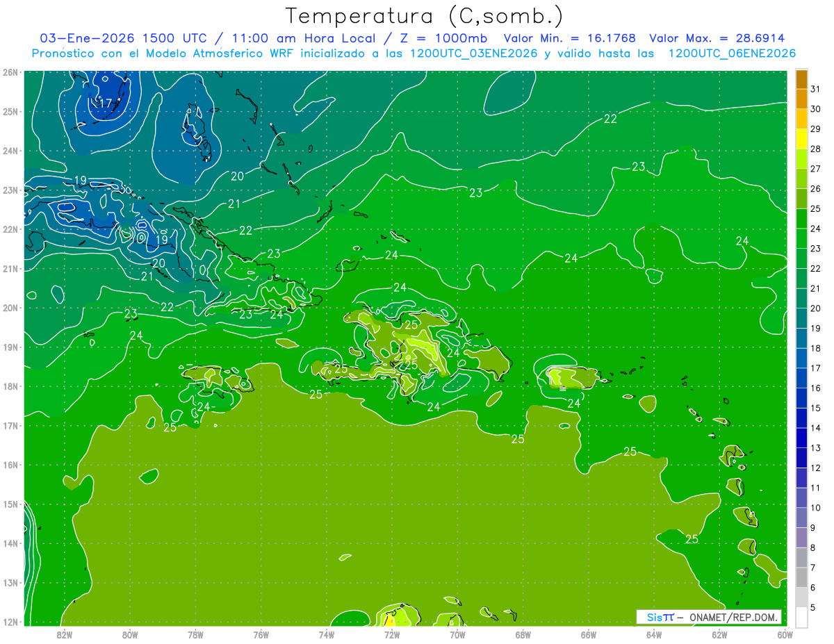Screen dimensions: 834x644
Task: Select "Valor Min. = 16.1768" text
Action: [569, 38]
